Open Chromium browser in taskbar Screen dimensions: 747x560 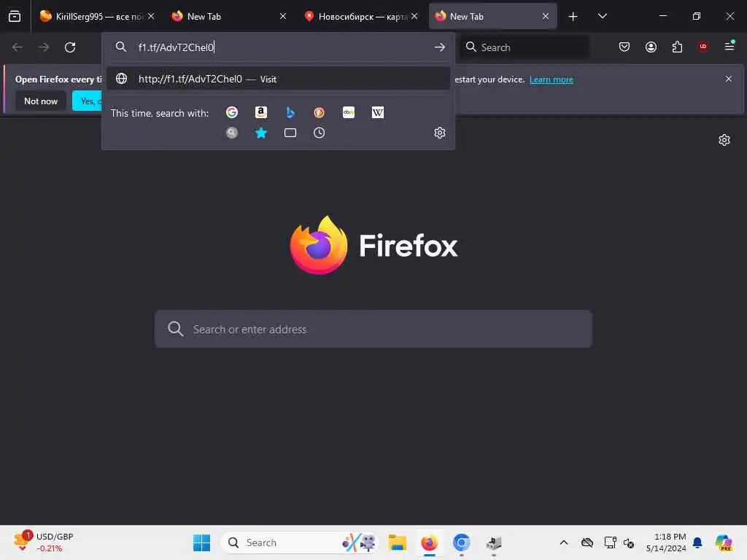point(461,542)
